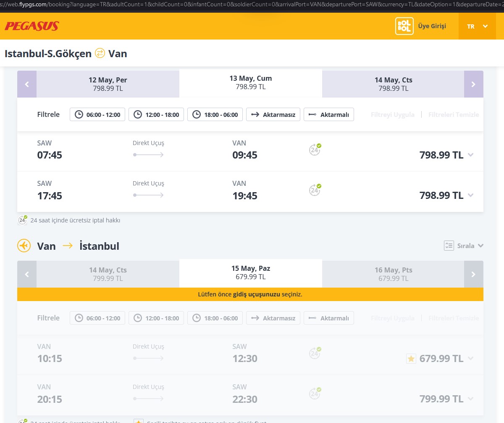Select the 14 May, Cts departure tab

pos(393,84)
